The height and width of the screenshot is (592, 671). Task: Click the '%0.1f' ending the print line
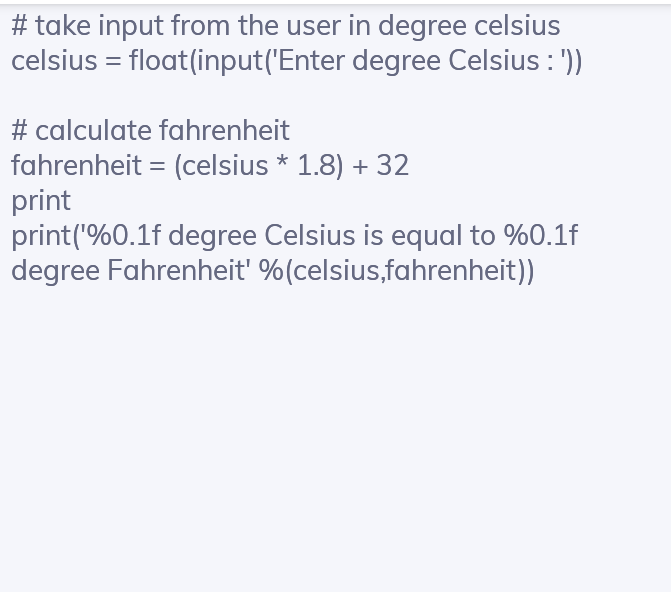tap(540, 235)
